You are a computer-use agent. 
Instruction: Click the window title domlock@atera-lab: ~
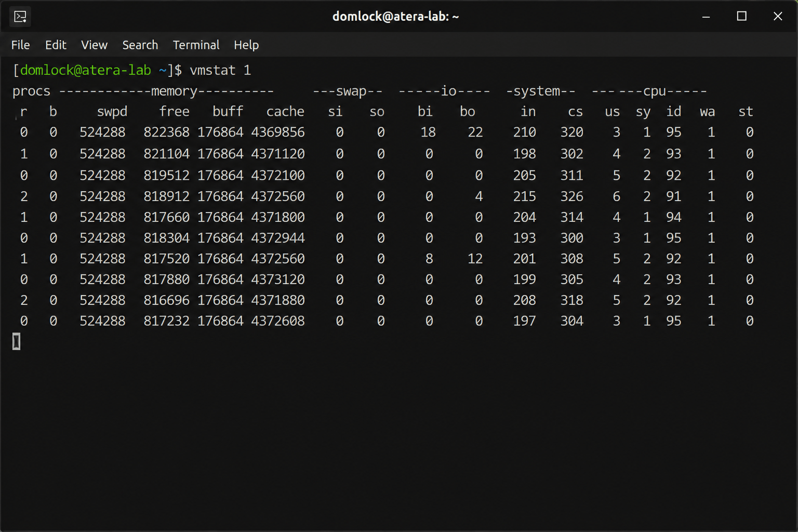(x=395, y=17)
